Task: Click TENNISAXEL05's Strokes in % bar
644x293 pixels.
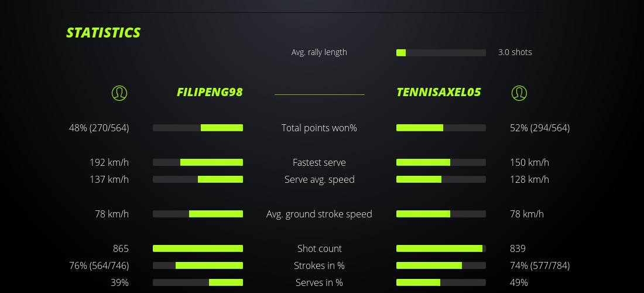Action: tap(441, 265)
